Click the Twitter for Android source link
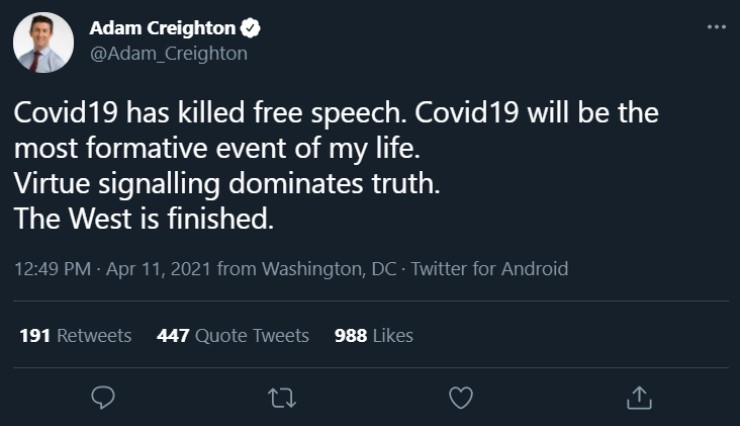The image size is (740, 426). pyautogui.click(x=490, y=268)
